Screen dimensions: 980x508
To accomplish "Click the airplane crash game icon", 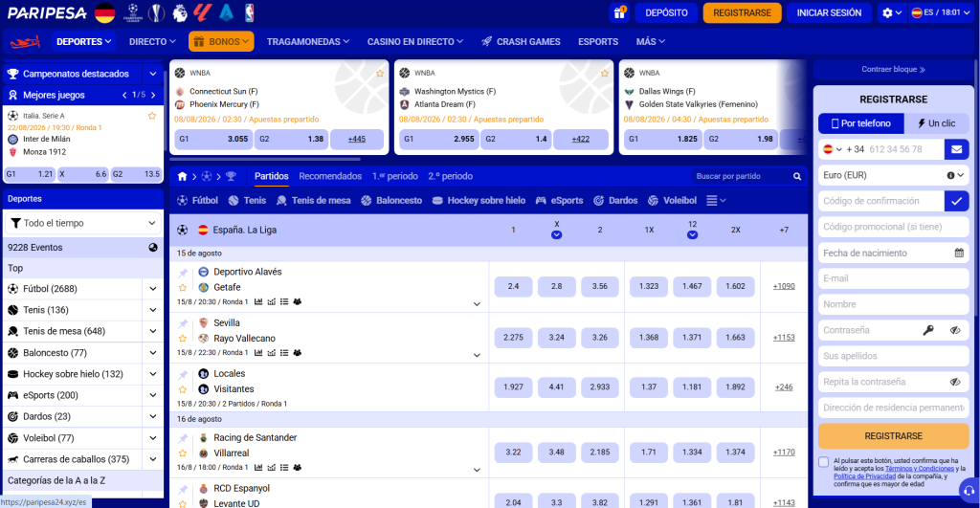I will pos(25,42).
